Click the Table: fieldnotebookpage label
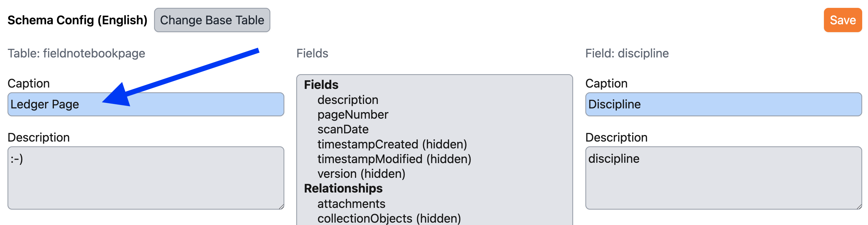This screenshot has height=225, width=868. 77,53
